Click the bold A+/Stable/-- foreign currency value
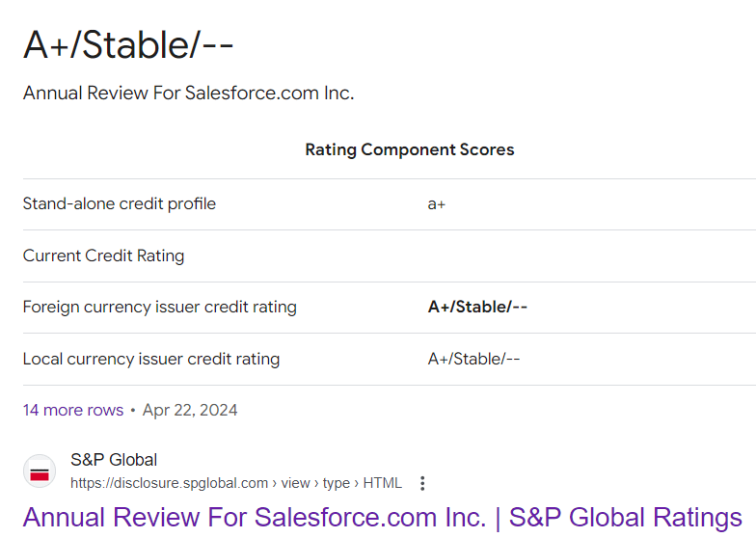 477,307
